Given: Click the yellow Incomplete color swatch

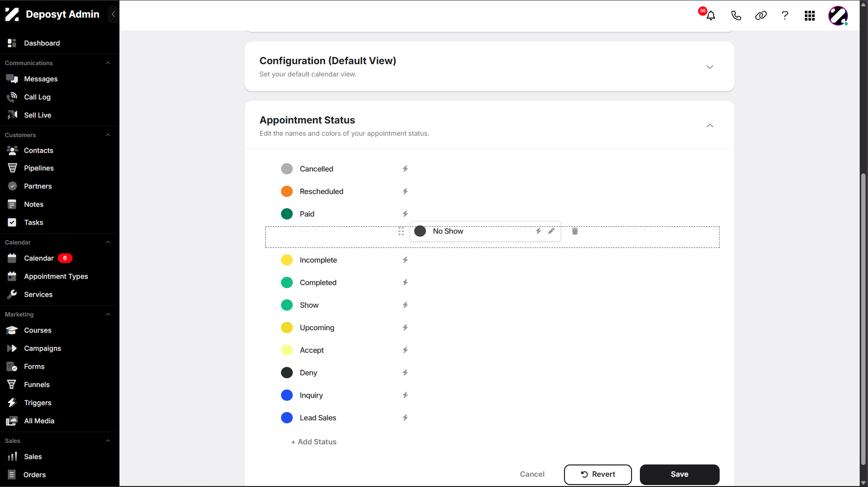Looking at the screenshot, I should click(287, 260).
